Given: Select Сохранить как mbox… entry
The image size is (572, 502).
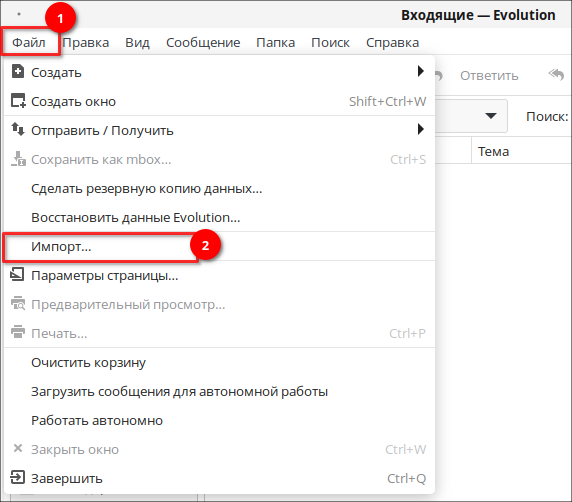Looking at the screenshot, I should (x=219, y=159).
